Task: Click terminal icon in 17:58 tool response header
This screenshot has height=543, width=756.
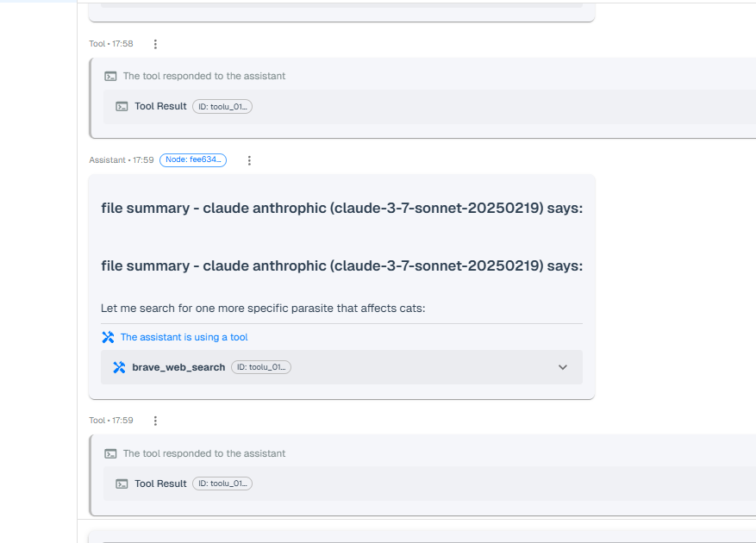Action: tap(110, 76)
